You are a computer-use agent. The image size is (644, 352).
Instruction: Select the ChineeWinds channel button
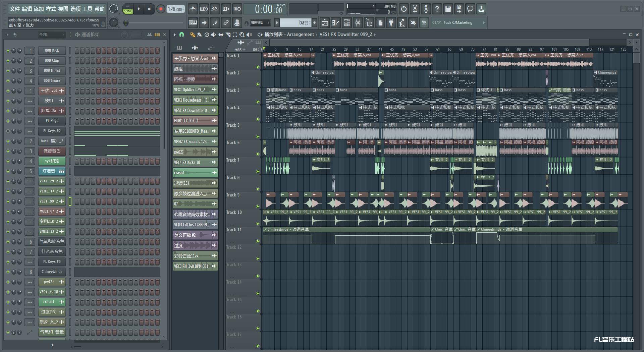pos(52,272)
